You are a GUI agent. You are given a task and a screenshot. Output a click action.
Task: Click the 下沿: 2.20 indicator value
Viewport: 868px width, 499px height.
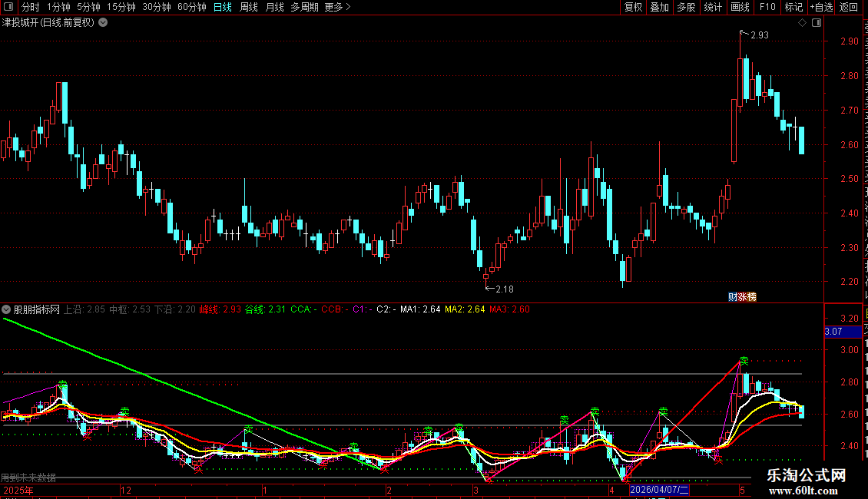[175, 309]
